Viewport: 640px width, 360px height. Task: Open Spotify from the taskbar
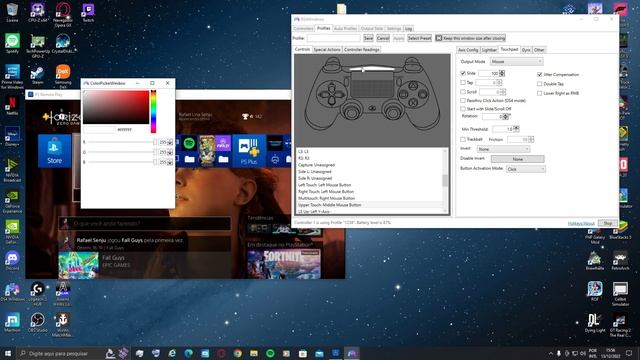pos(270,353)
